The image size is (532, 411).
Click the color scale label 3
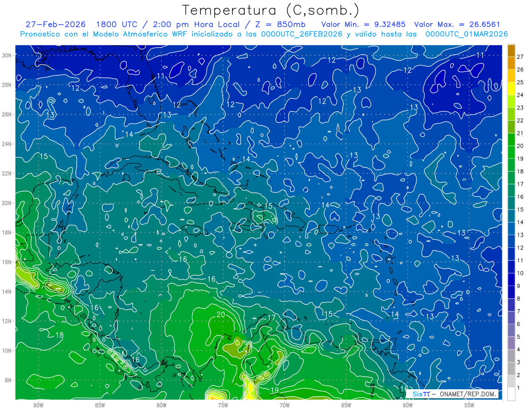[519, 363]
